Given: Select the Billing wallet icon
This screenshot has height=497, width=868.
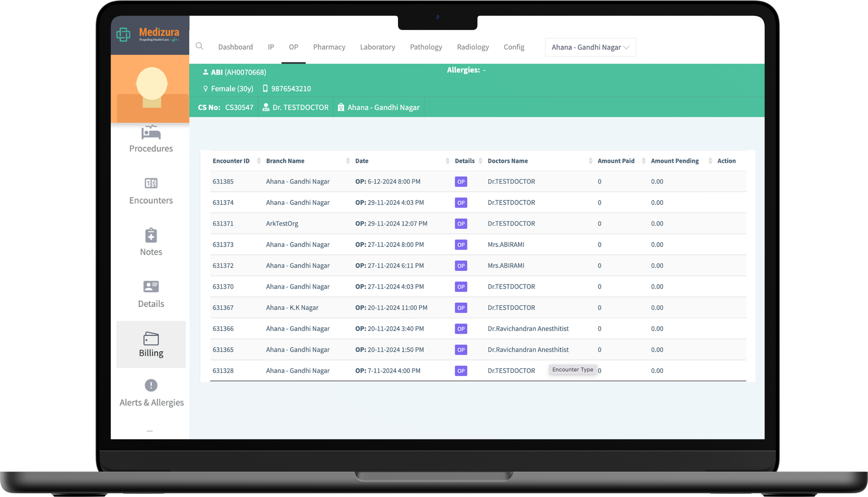Looking at the screenshot, I should pyautogui.click(x=151, y=339).
